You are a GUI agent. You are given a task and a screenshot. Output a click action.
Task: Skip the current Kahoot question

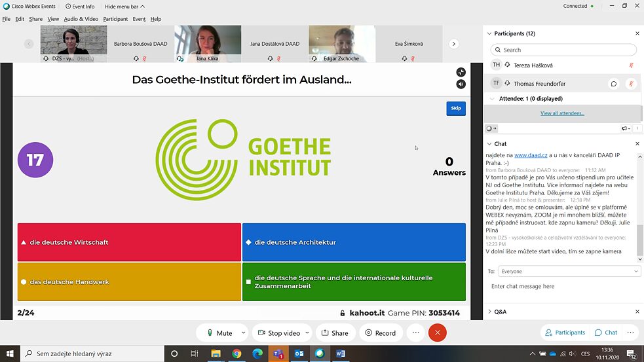[456, 109]
